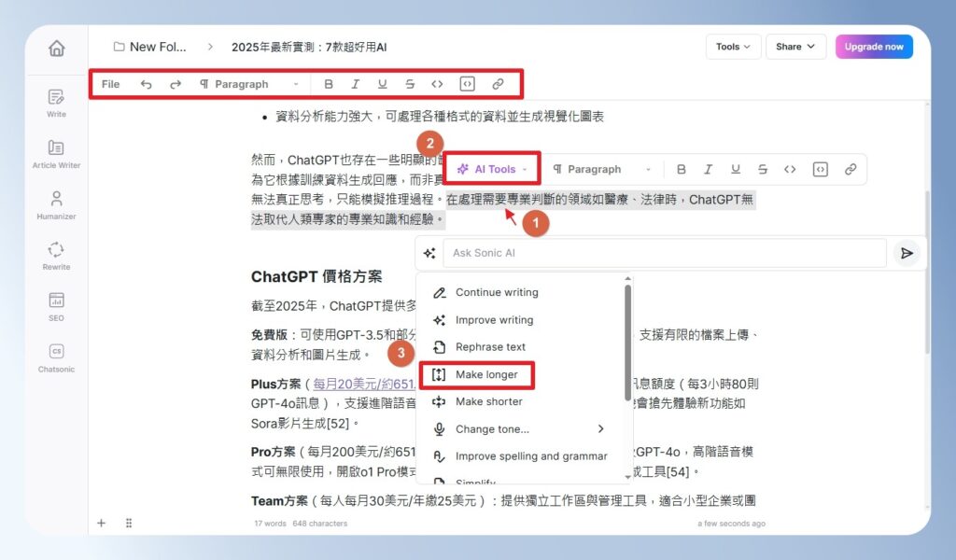Open the SEO tool in sidebar
956x560 pixels.
(56, 306)
